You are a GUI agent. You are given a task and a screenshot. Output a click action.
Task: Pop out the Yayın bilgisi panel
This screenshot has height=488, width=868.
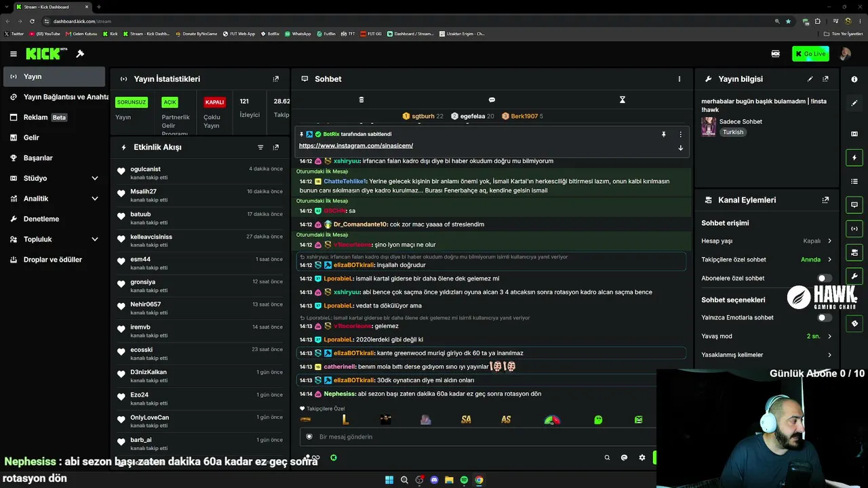(x=825, y=79)
